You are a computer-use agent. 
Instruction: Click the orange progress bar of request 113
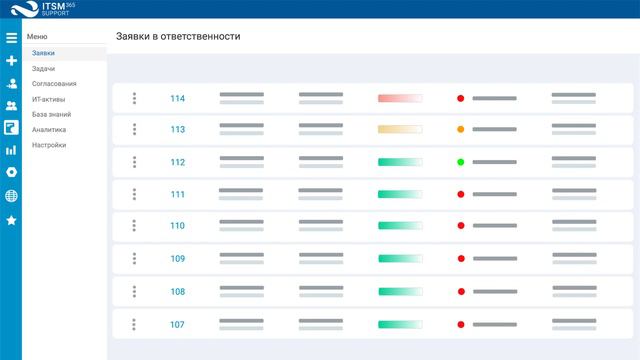click(x=400, y=129)
